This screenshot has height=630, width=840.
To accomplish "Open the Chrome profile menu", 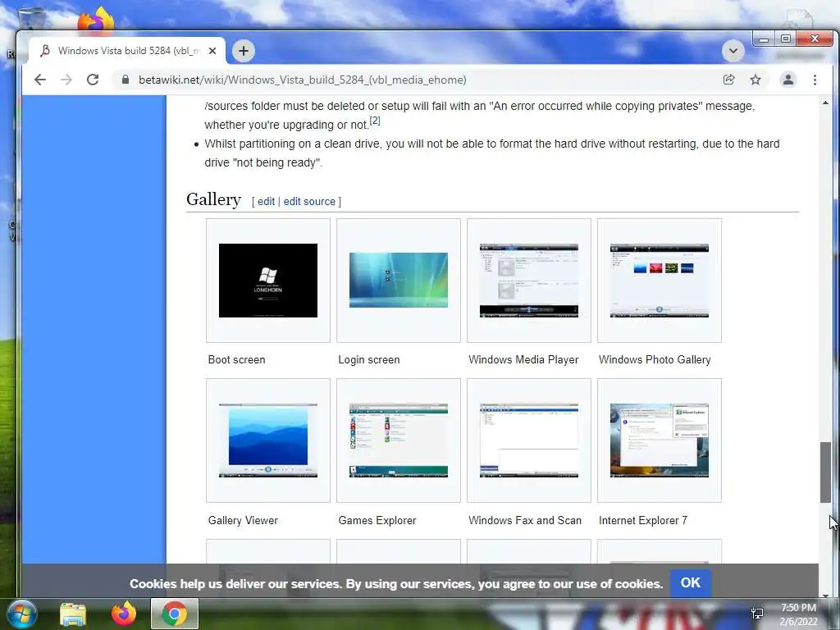I will click(x=788, y=80).
